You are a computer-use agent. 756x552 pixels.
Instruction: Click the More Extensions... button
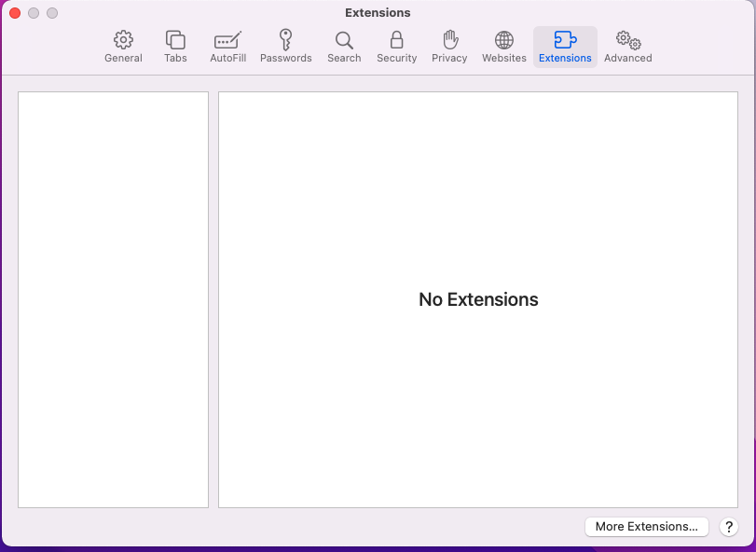(x=647, y=527)
